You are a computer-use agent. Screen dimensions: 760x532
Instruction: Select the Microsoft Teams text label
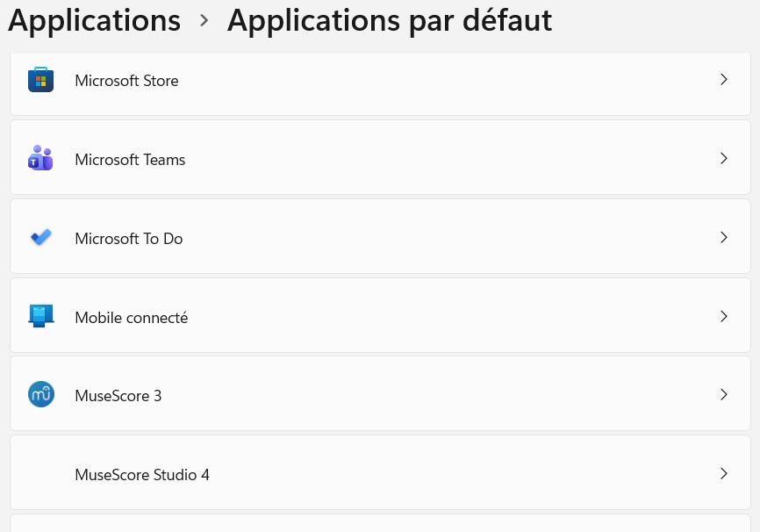(130, 160)
